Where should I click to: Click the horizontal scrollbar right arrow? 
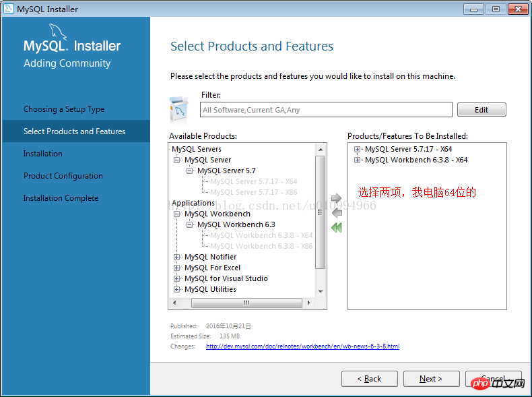point(308,303)
